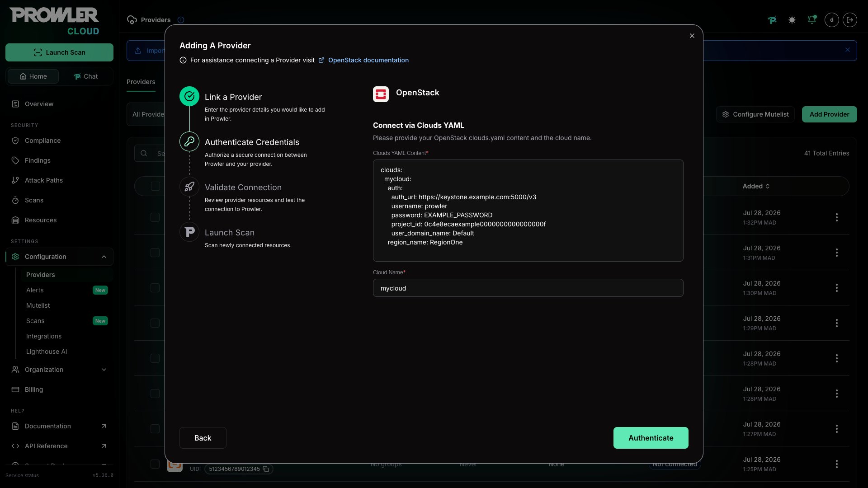Open the user avatar 'd' menu
This screenshot has height=488, width=868.
832,20
